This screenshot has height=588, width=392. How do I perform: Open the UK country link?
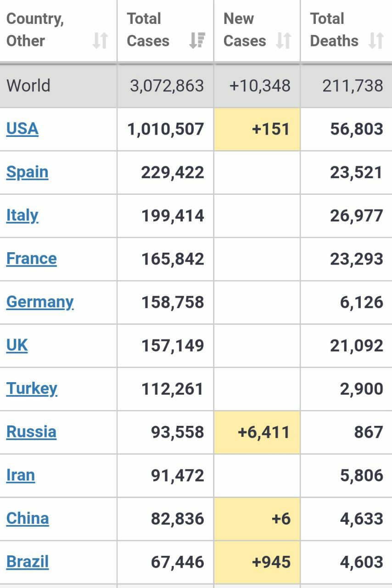(x=17, y=345)
